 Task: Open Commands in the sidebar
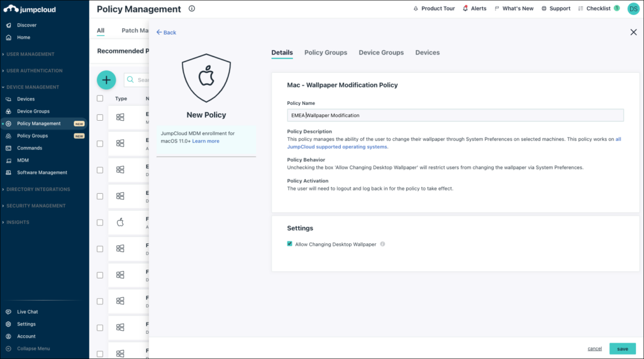pos(30,148)
